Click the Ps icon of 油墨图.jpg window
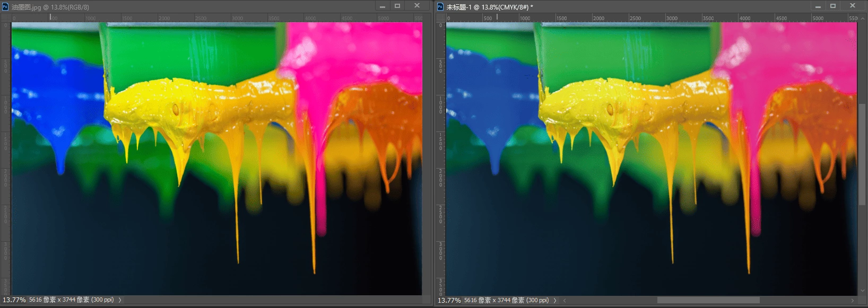The height and width of the screenshot is (308, 868). (x=5, y=7)
